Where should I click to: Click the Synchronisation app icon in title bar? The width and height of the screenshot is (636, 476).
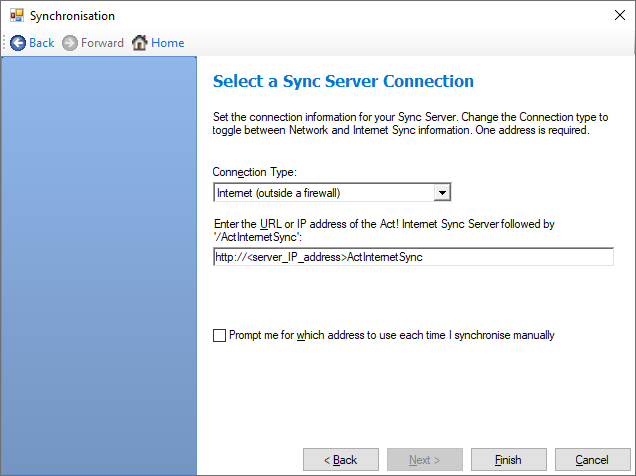17,16
